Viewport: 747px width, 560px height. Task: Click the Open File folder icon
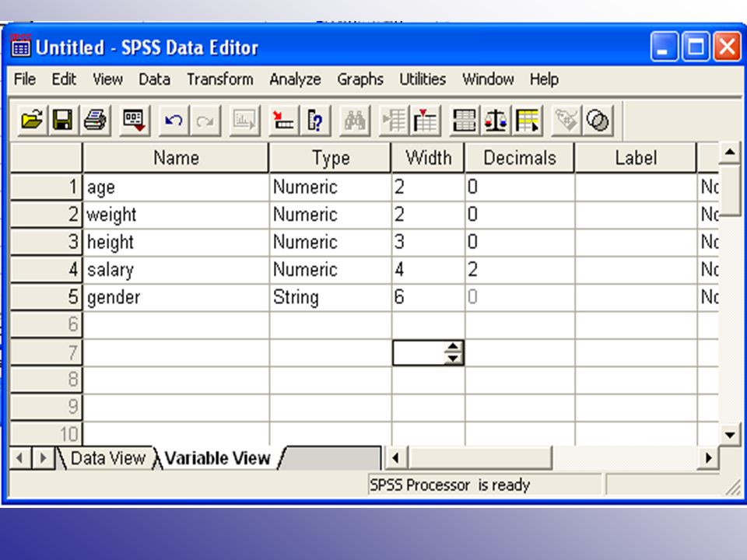point(32,120)
